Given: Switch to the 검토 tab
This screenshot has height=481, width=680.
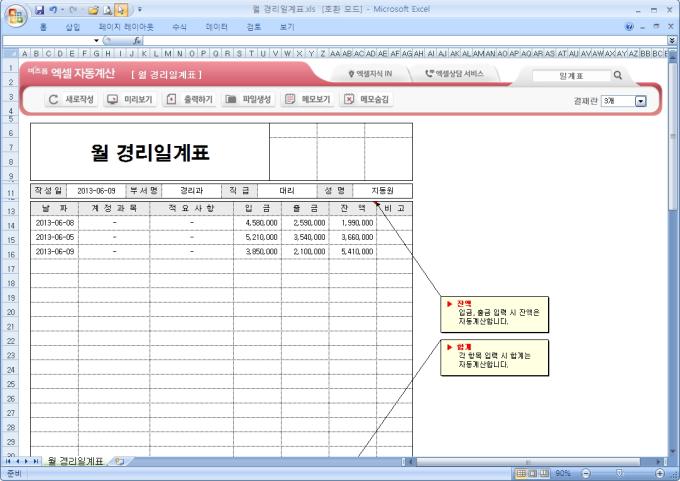Looking at the screenshot, I should pos(254,27).
